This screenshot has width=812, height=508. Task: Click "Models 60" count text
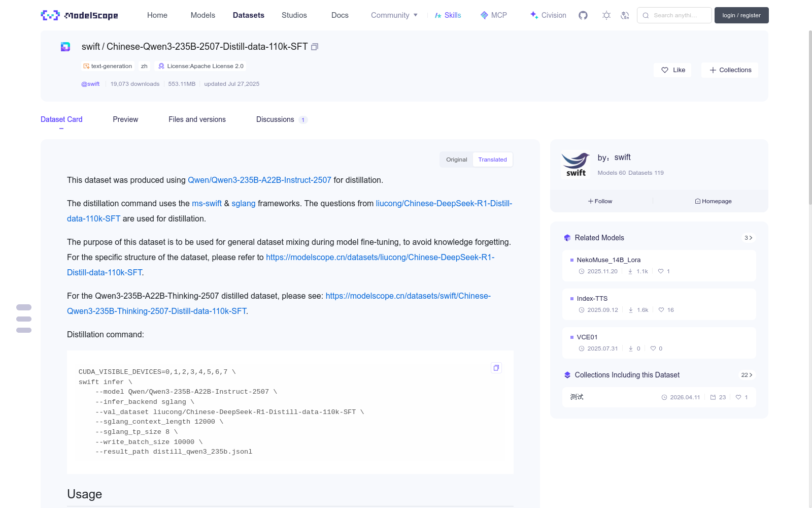[x=612, y=173]
